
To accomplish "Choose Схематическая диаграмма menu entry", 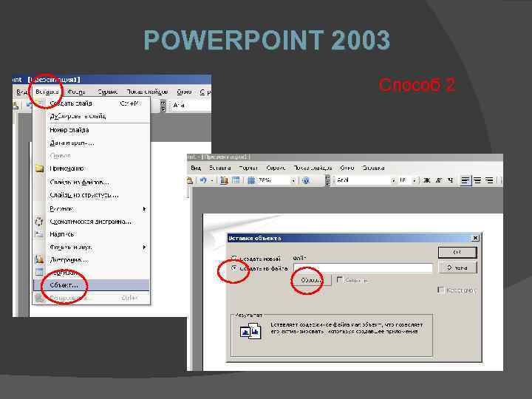I will [92, 222].
